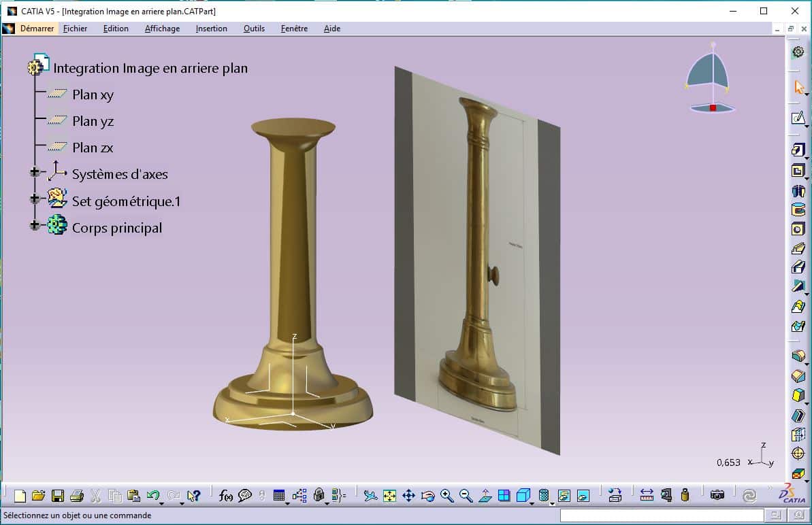The height and width of the screenshot is (525, 812).
Task: Click the What's This help cursor icon
Action: (x=194, y=496)
